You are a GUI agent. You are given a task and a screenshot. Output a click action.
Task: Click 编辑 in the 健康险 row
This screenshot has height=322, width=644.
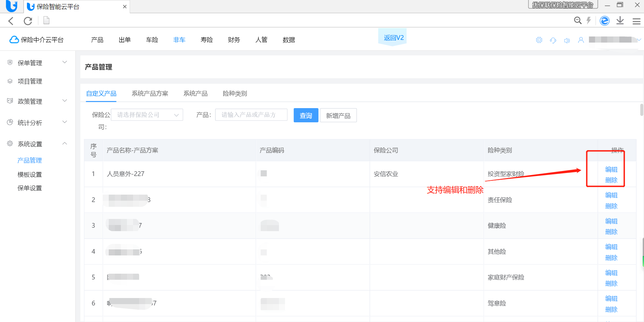(x=611, y=221)
